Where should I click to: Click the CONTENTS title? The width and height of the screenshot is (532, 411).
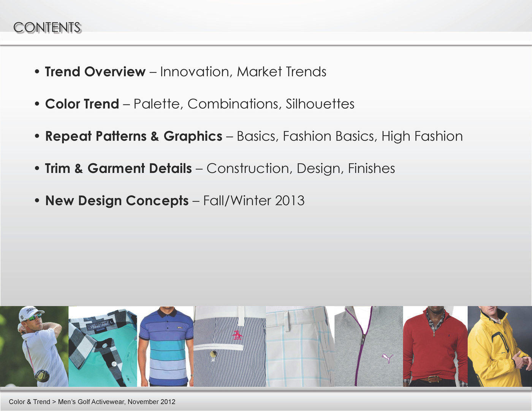pyautogui.click(x=47, y=27)
